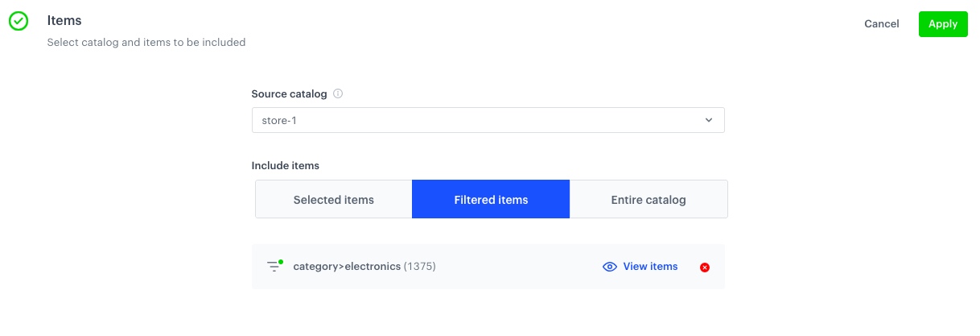The image size is (980, 336).
Task: Click the green Apply button
Action: (943, 24)
